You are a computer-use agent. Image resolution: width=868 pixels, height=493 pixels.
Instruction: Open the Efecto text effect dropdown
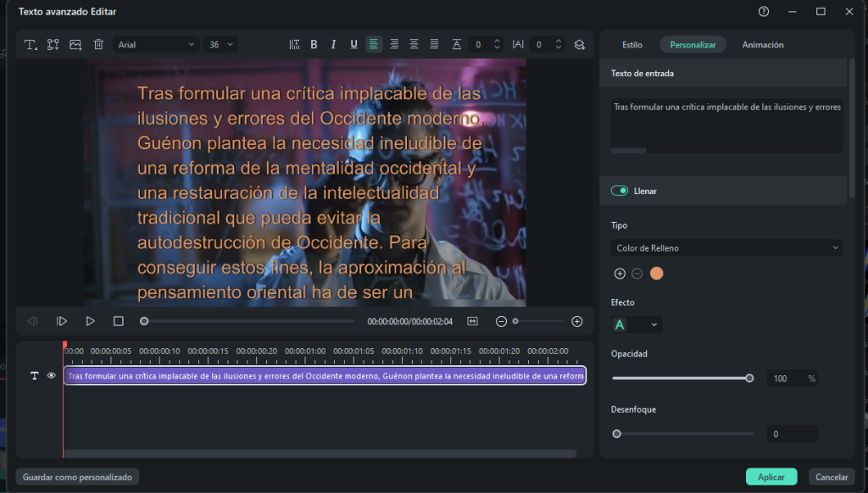(636, 324)
